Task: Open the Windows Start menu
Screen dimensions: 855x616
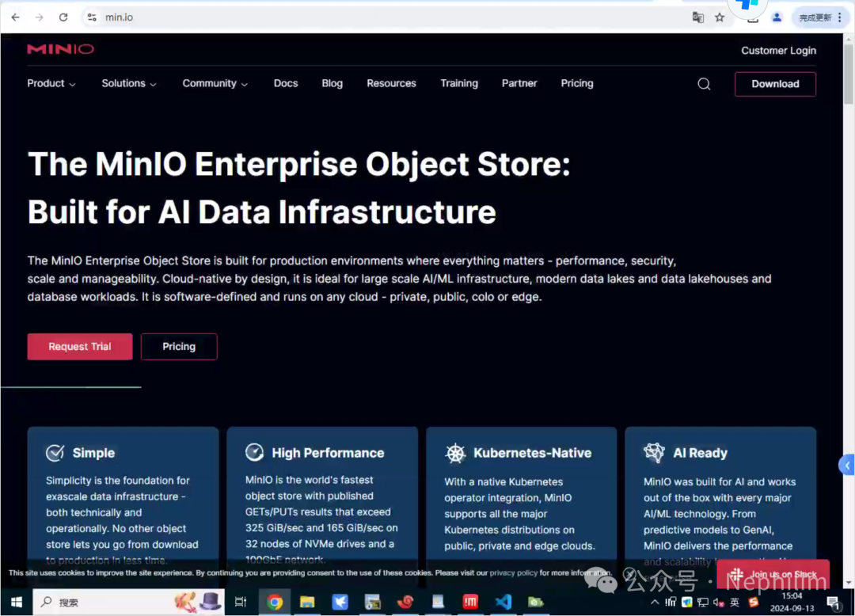Action: (x=17, y=602)
